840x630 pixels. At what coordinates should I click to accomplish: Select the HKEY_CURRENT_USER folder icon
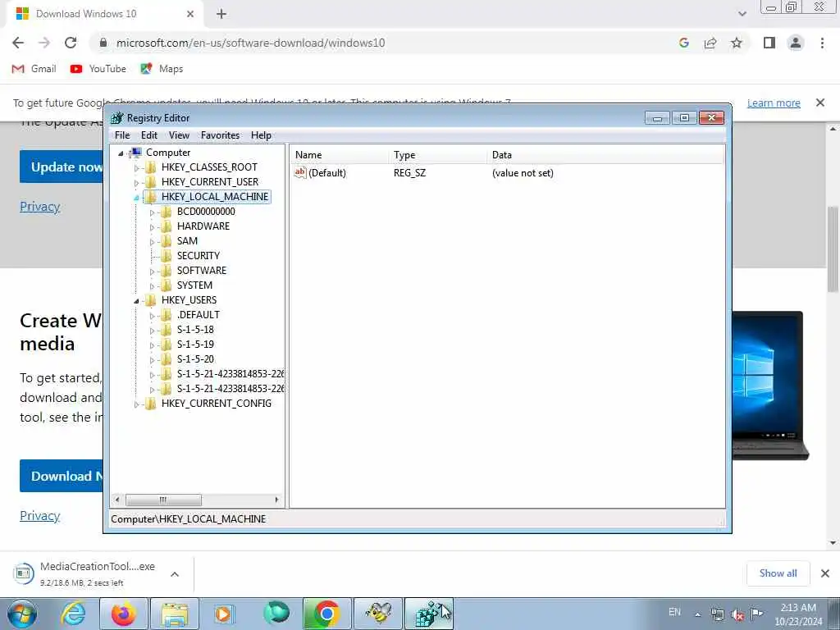coord(151,182)
